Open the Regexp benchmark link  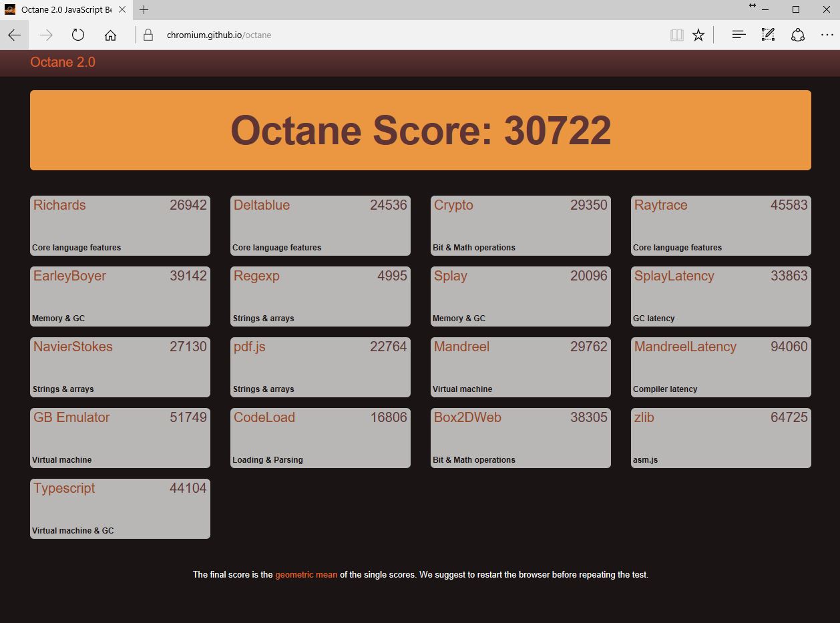256,276
